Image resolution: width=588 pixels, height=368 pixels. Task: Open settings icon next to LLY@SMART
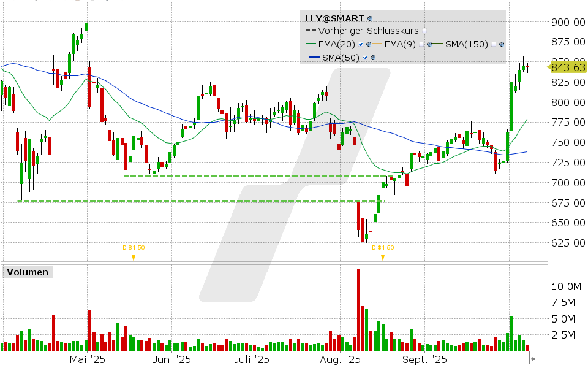tap(371, 19)
